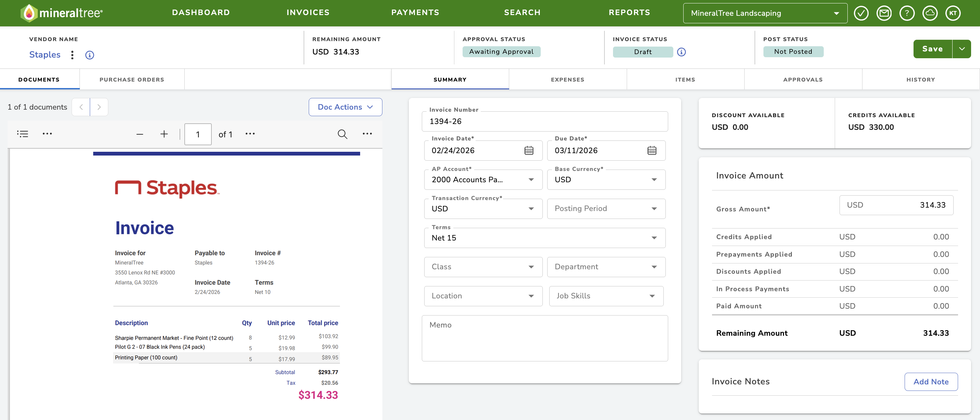980x420 pixels.
Task: Click the Draft invoice status badge
Action: (x=642, y=52)
